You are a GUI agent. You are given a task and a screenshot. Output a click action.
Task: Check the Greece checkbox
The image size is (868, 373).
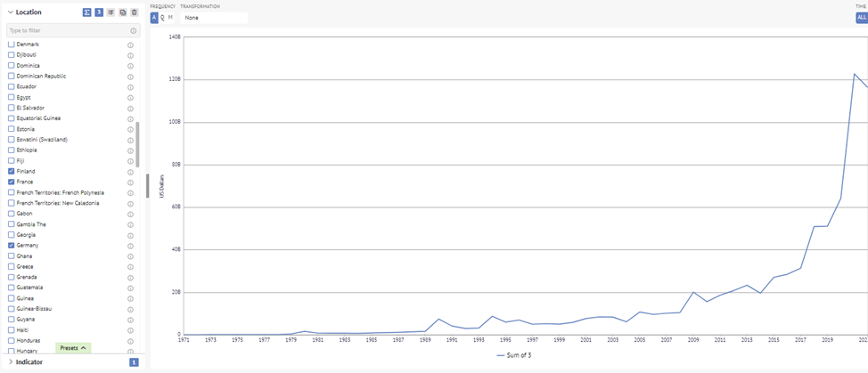(x=11, y=266)
